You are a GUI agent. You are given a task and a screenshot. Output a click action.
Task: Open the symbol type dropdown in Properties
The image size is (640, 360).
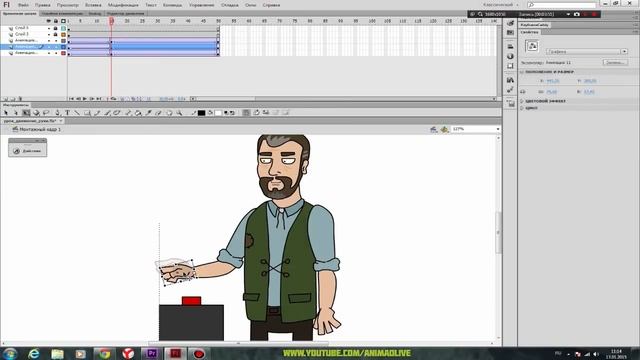[x=587, y=51]
